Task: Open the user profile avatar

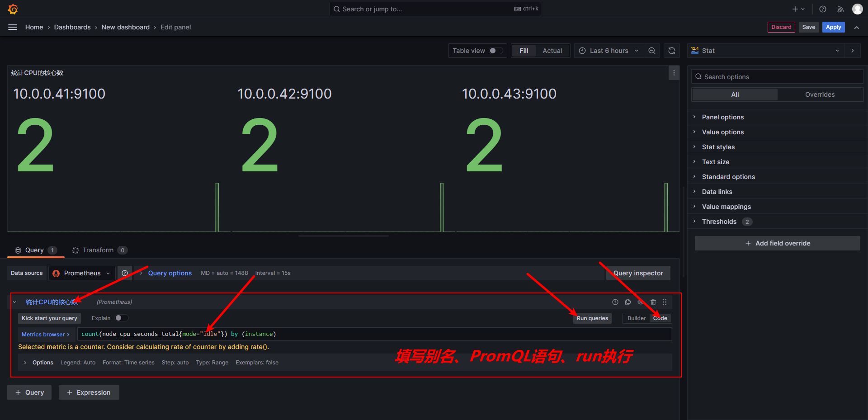Action: coord(858,9)
